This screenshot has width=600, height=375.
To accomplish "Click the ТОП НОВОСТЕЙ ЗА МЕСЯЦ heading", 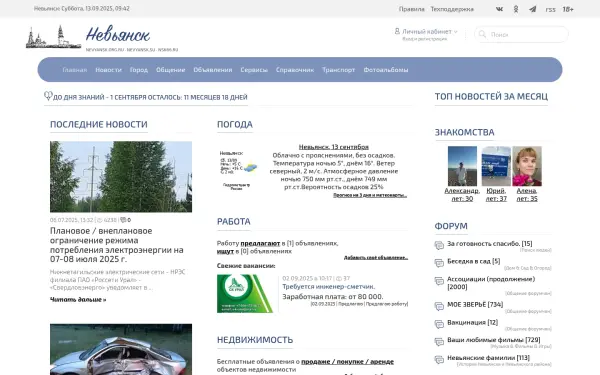I will 491,96.
